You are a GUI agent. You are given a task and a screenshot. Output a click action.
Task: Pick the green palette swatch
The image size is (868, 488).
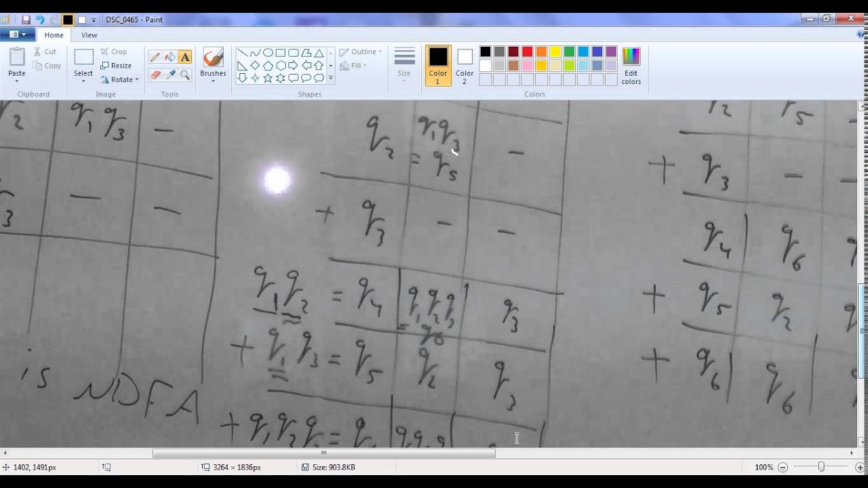569,52
